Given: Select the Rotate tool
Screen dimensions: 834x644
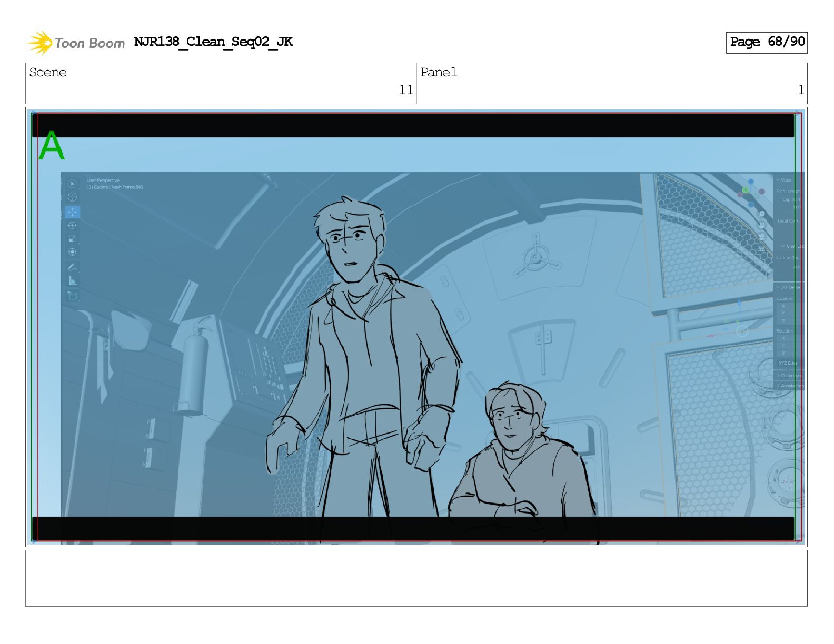Looking at the screenshot, I should (x=72, y=225).
